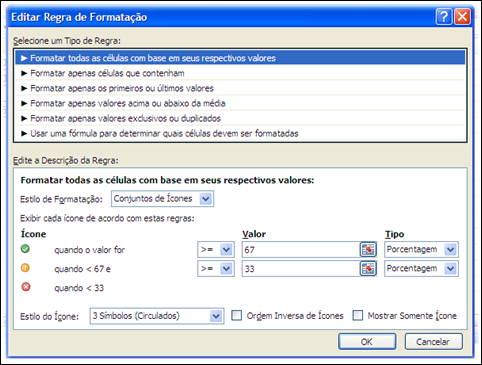Click the green checkmark circle icon
Screen dimensions: 482x365
click(25, 249)
